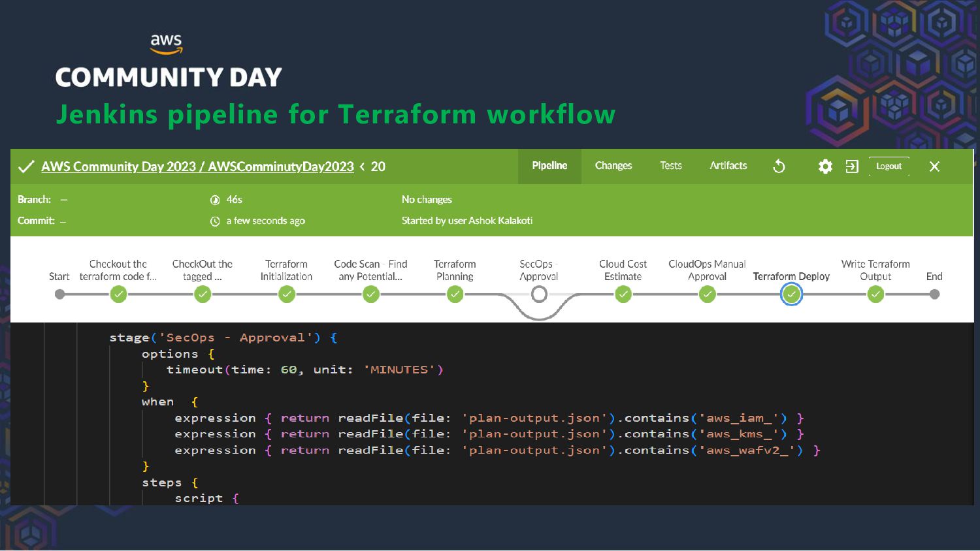View the Artifacts tab
980x551 pixels.
click(728, 166)
